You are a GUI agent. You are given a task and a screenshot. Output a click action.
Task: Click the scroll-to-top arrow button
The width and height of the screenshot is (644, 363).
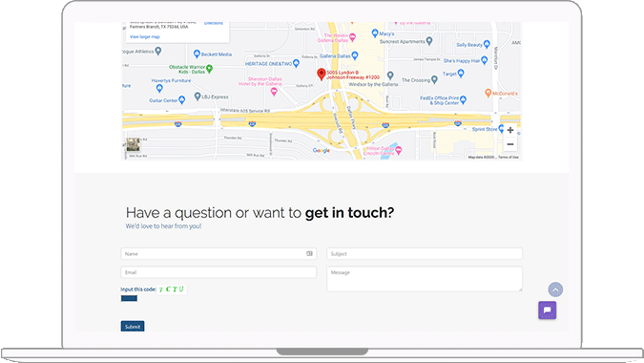coord(555,289)
